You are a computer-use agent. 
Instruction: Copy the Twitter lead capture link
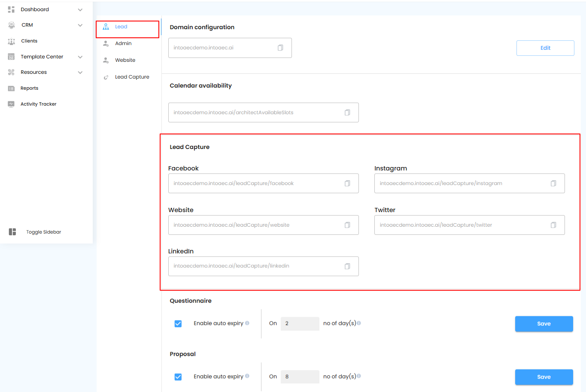(x=553, y=225)
